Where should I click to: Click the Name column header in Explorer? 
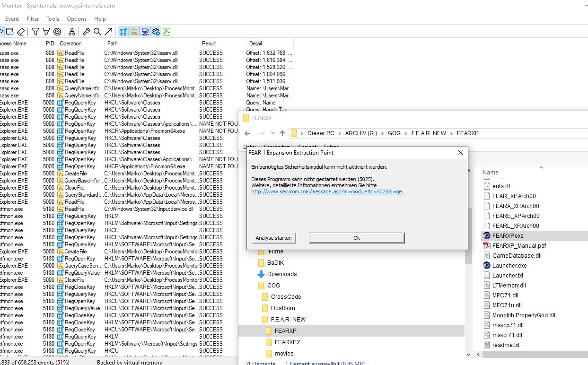pos(491,173)
